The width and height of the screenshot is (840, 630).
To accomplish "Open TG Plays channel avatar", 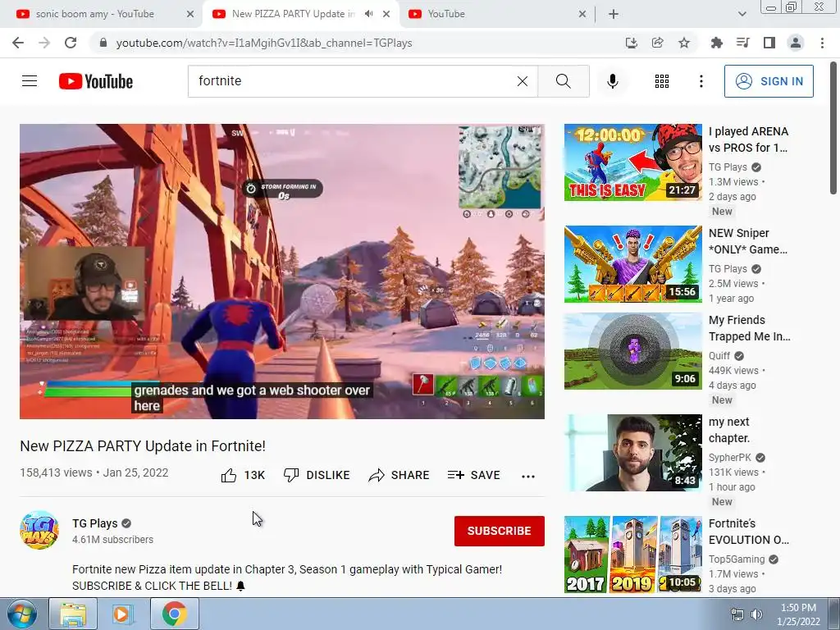I will (39, 531).
